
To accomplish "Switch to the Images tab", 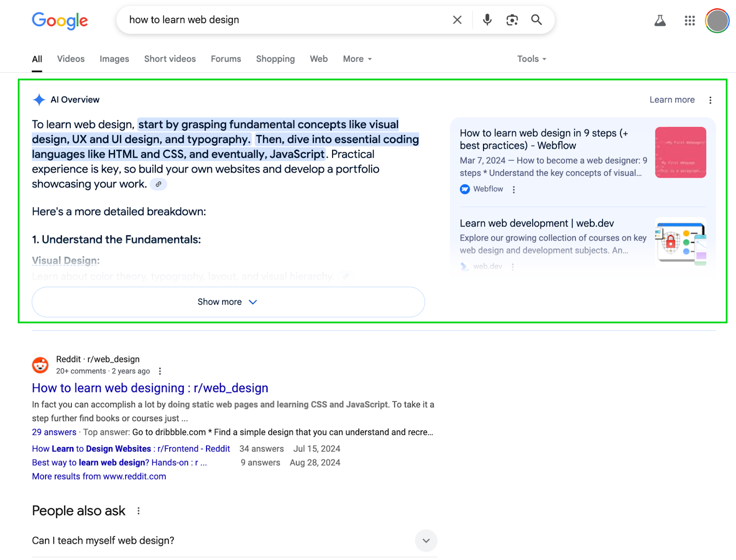I will (114, 59).
